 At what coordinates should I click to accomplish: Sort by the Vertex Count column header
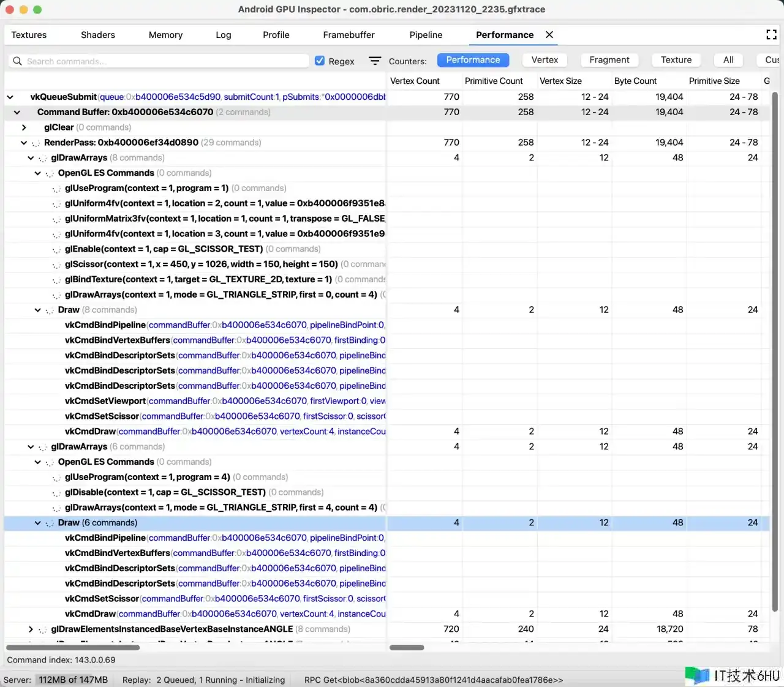point(415,81)
